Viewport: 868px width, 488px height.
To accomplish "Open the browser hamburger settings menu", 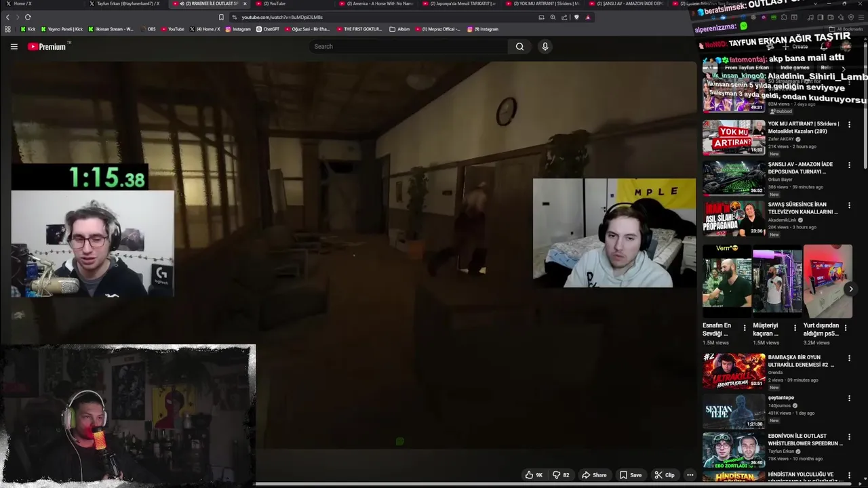I will [x=862, y=17].
